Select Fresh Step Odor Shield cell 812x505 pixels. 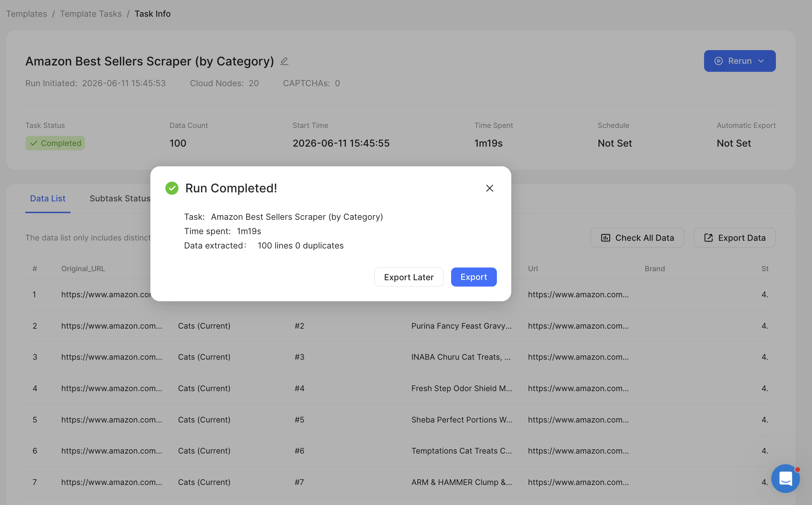(x=462, y=388)
